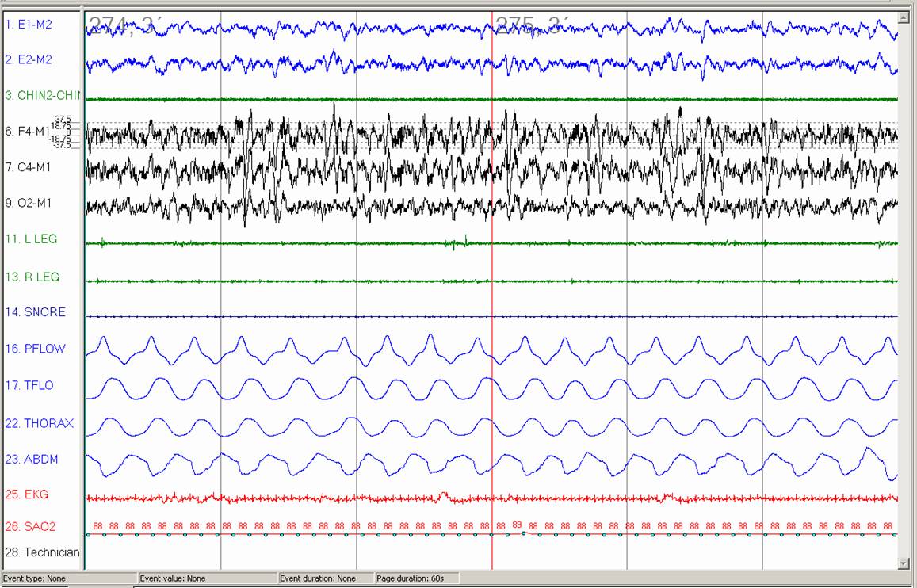Click the scroll up arrow of vertical scrollbar
Image resolution: width=917 pixels, height=588 pixels.
[904, 17]
